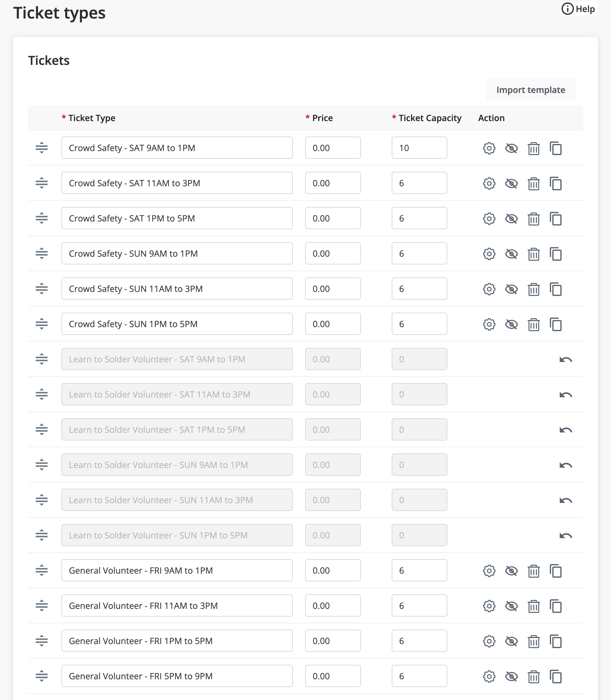Grab reorder handle for General Volunteer FRI 1PM row
611x700 pixels.
[42, 641]
